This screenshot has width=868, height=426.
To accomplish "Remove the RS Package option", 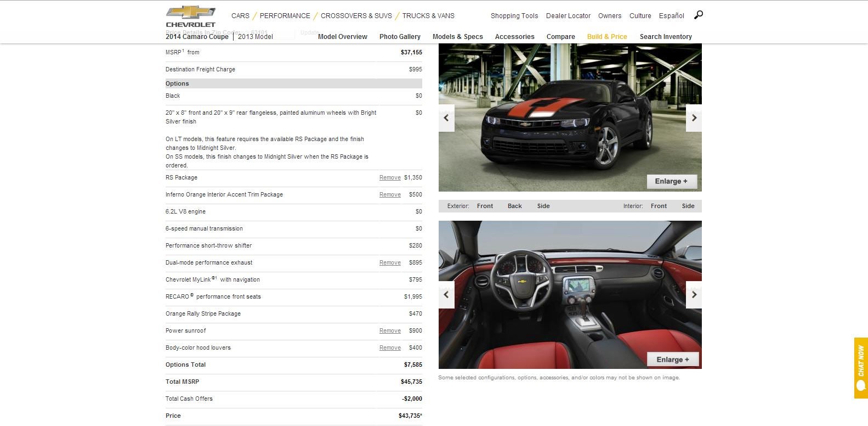I will (x=390, y=178).
